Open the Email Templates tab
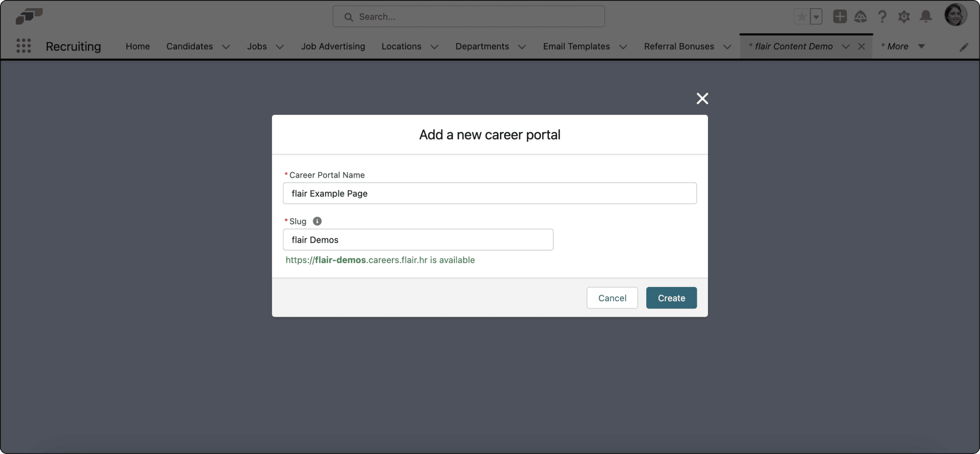This screenshot has width=980, height=454. tap(576, 46)
